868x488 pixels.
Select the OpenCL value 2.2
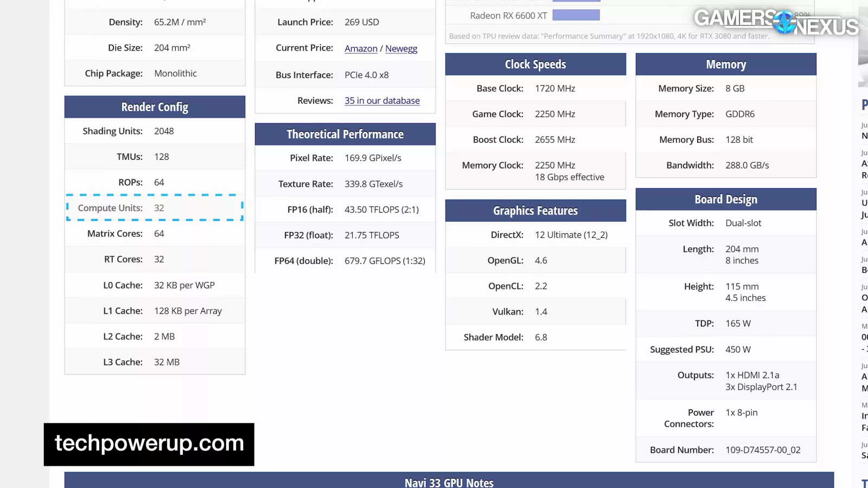point(541,286)
